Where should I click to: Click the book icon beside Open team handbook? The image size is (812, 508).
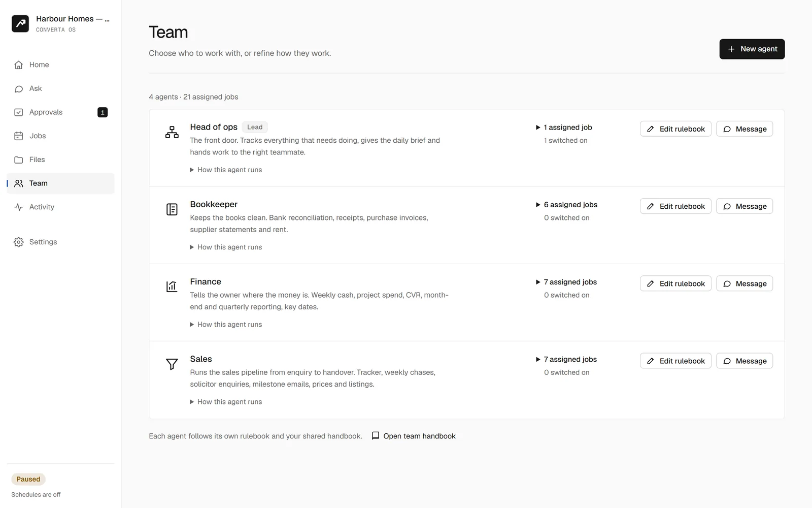[376, 436]
